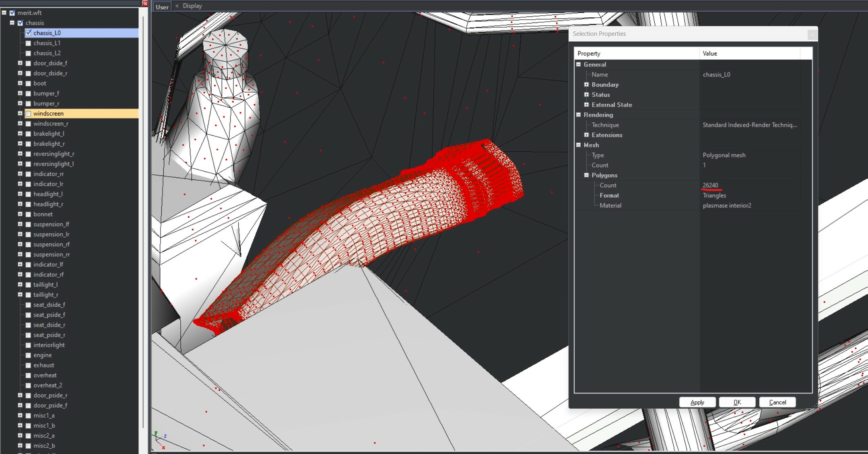This screenshot has height=454, width=868.
Task: Expand the Boundary property group
Action: tap(586, 85)
